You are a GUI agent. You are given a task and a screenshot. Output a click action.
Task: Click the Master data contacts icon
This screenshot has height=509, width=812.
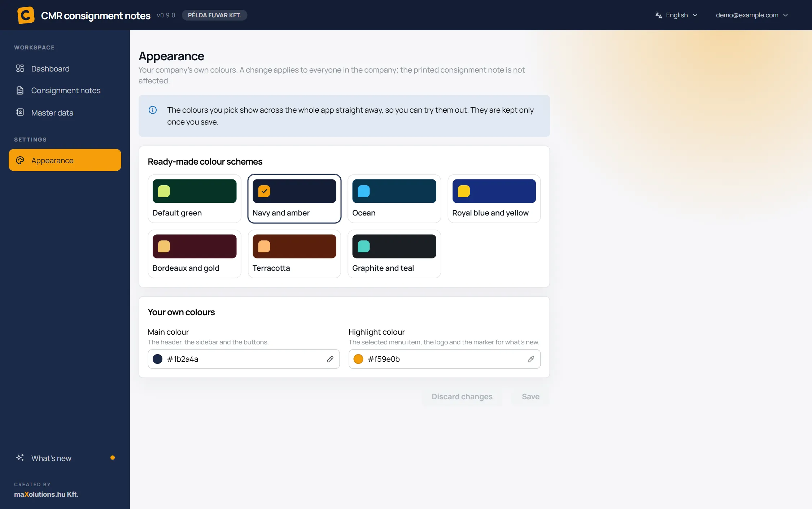(x=20, y=112)
